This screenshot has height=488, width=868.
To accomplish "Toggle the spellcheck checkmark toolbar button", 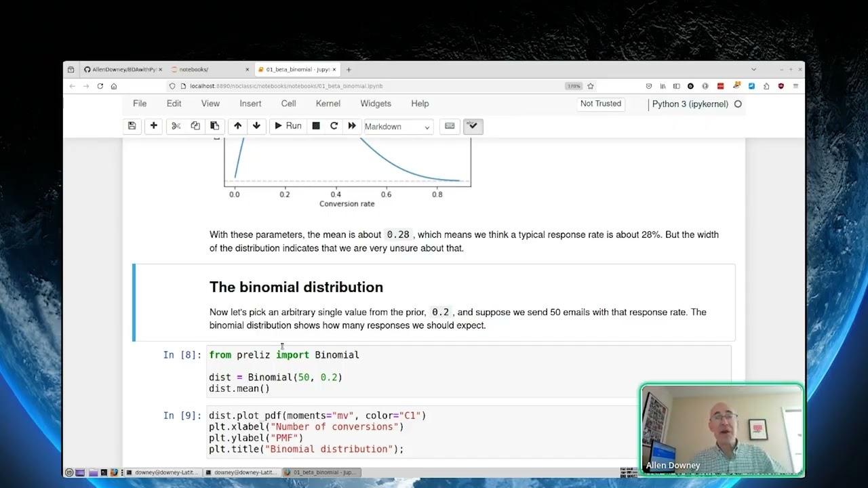I will pos(473,126).
